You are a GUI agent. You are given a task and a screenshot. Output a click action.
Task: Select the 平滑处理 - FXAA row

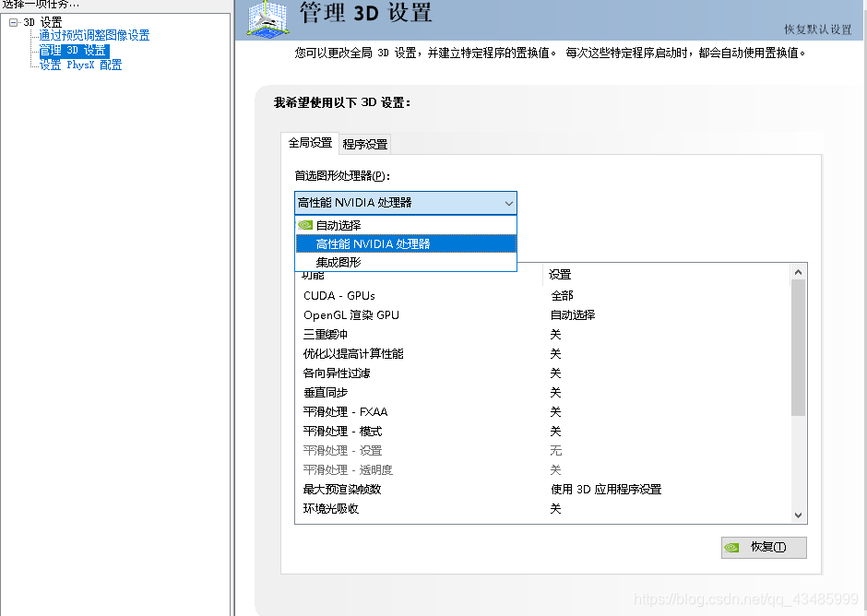[543, 412]
